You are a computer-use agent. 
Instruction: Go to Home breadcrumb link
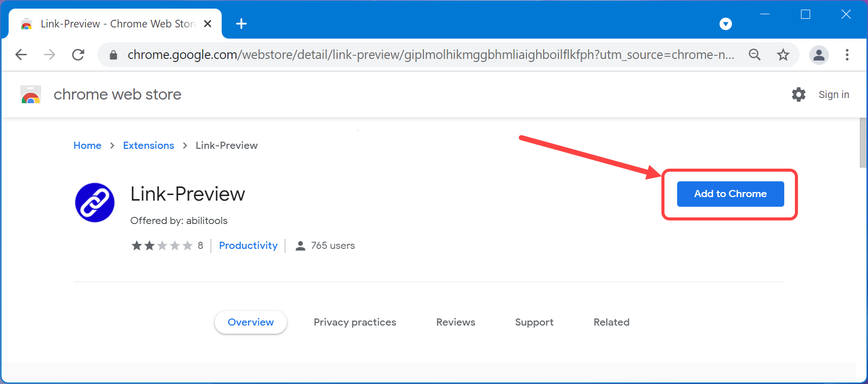87,145
